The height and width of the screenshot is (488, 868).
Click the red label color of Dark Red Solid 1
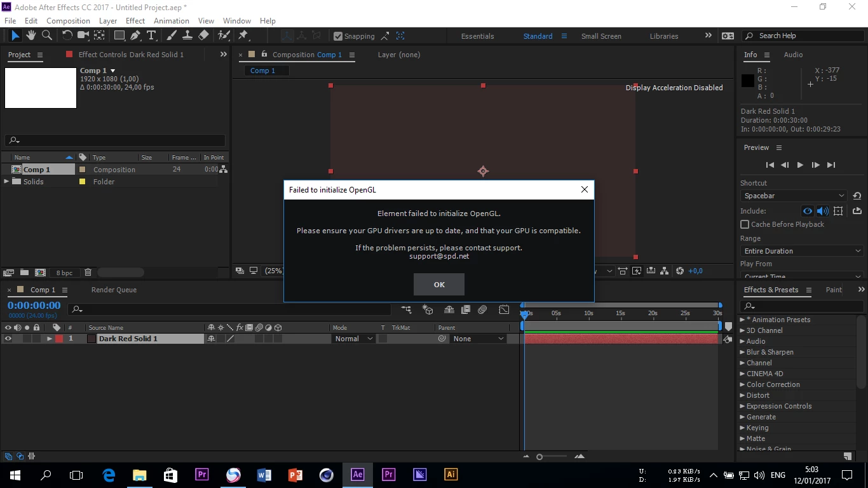(59, 339)
